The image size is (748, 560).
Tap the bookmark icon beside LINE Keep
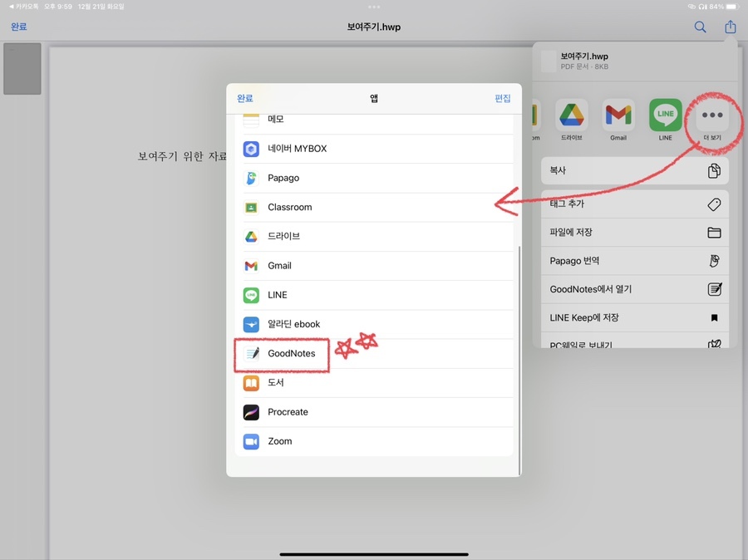pos(714,317)
